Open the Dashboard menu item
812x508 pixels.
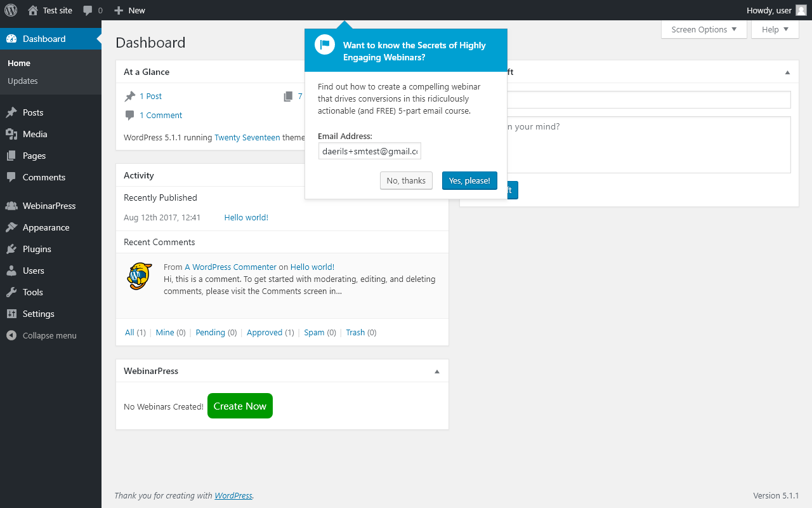(51, 39)
